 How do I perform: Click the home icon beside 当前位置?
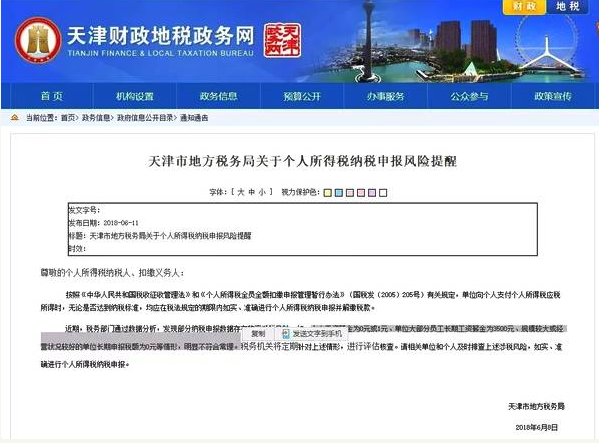coord(15,118)
